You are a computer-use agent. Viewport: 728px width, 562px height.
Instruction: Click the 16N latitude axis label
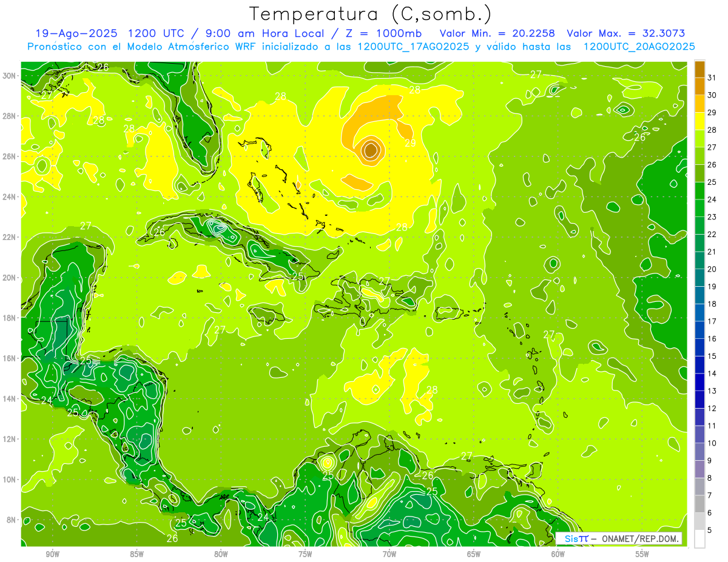click(x=10, y=358)
